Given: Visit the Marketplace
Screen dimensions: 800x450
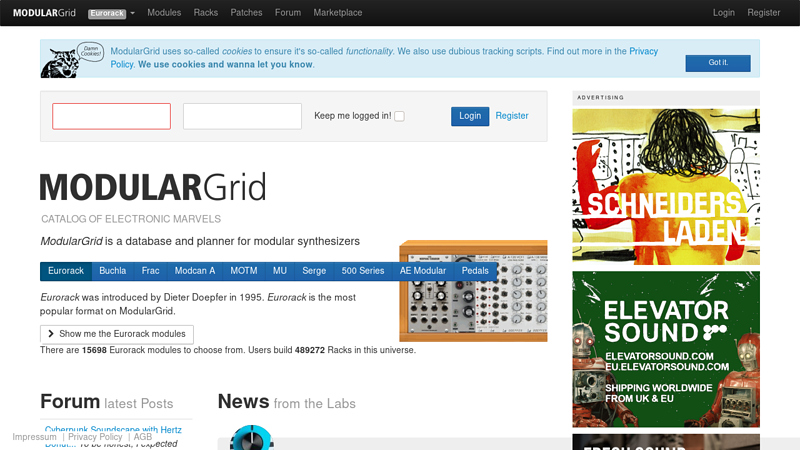Looking at the screenshot, I should (x=338, y=13).
